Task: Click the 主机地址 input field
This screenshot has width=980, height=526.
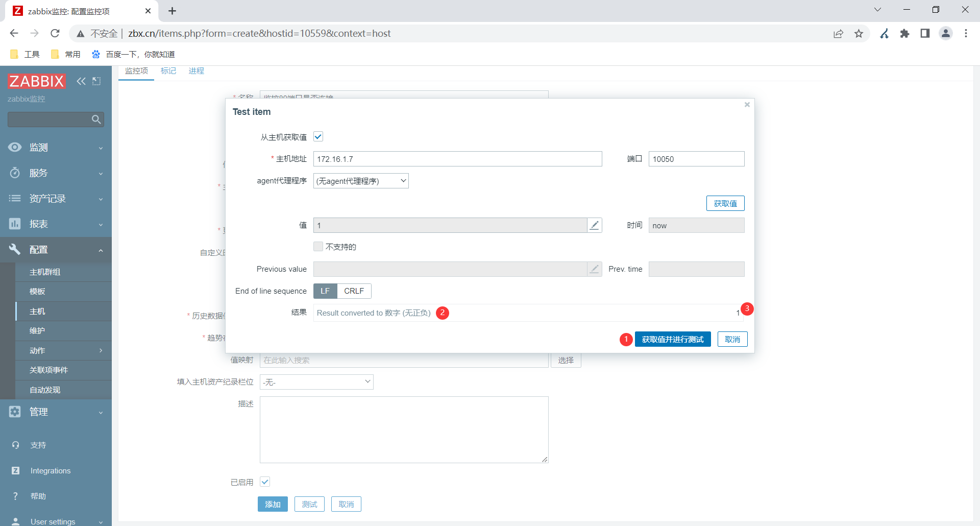Action: [x=457, y=159]
